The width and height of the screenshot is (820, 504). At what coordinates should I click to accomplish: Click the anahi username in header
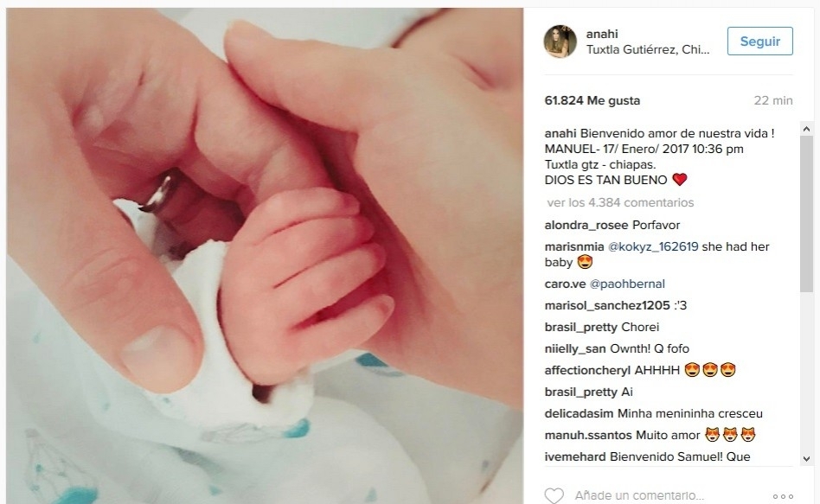tap(602, 34)
